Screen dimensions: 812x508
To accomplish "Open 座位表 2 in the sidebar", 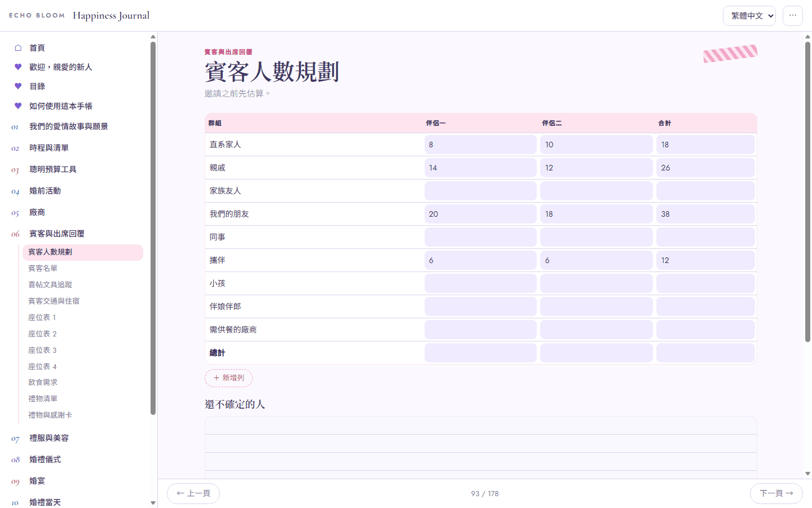I will pyautogui.click(x=83, y=334).
